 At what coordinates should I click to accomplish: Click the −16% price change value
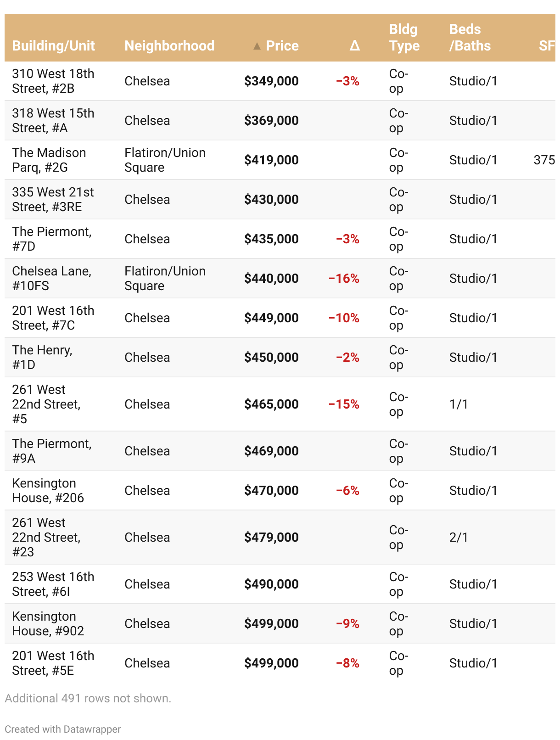pos(344,279)
